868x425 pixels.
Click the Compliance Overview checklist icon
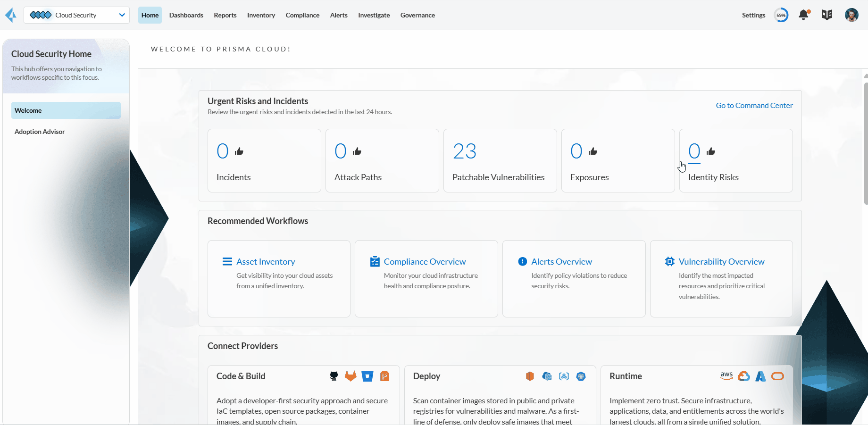coord(375,261)
